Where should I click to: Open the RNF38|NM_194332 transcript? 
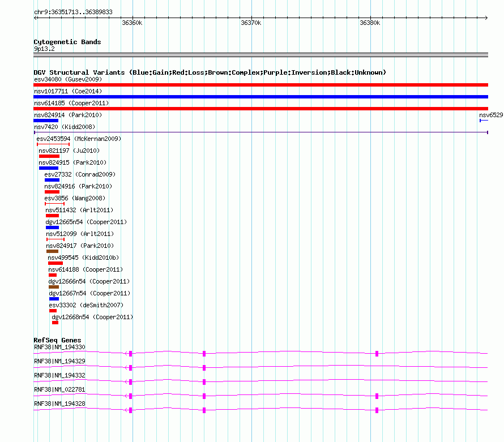coord(59,375)
